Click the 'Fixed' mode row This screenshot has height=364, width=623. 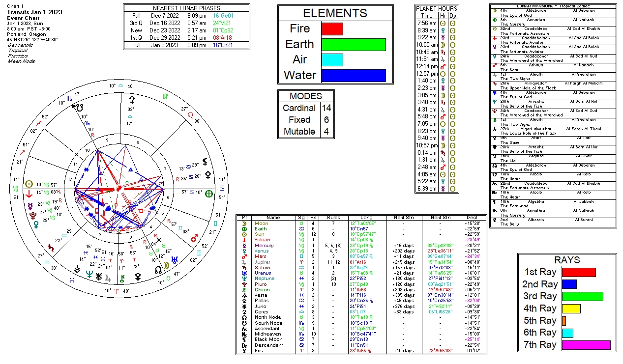pyautogui.click(x=306, y=120)
